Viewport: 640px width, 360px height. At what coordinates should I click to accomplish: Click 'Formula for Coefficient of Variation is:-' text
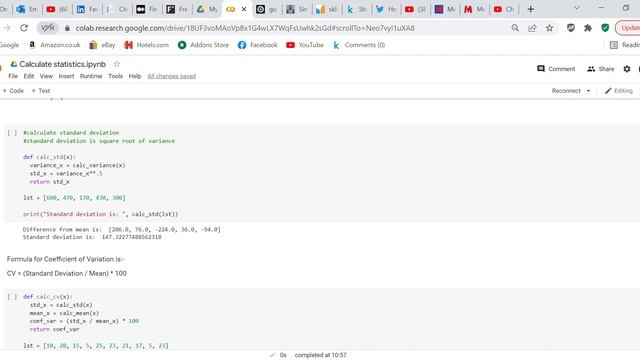[65, 259]
